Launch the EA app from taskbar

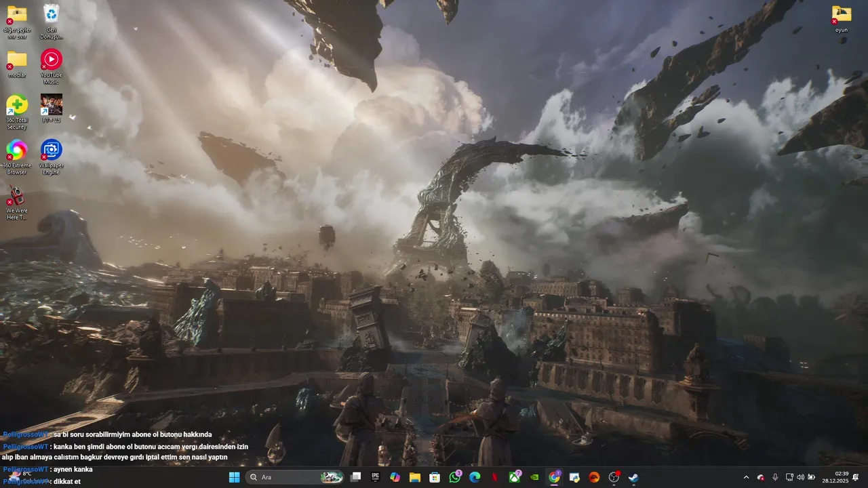click(x=594, y=477)
